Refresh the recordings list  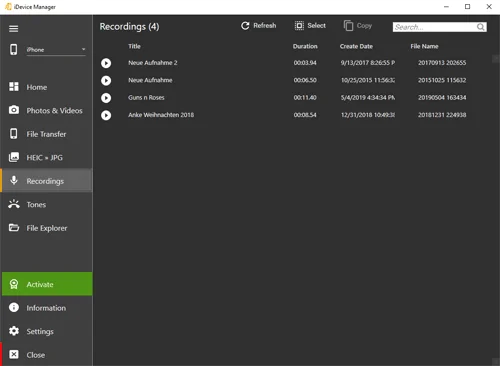(259, 26)
